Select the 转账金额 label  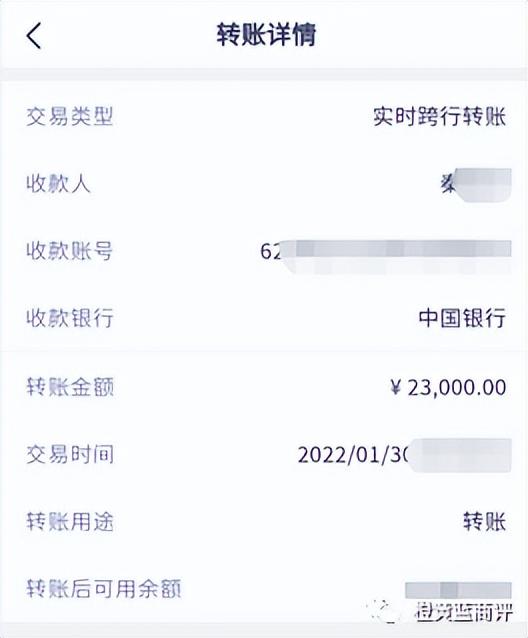coord(70,387)
